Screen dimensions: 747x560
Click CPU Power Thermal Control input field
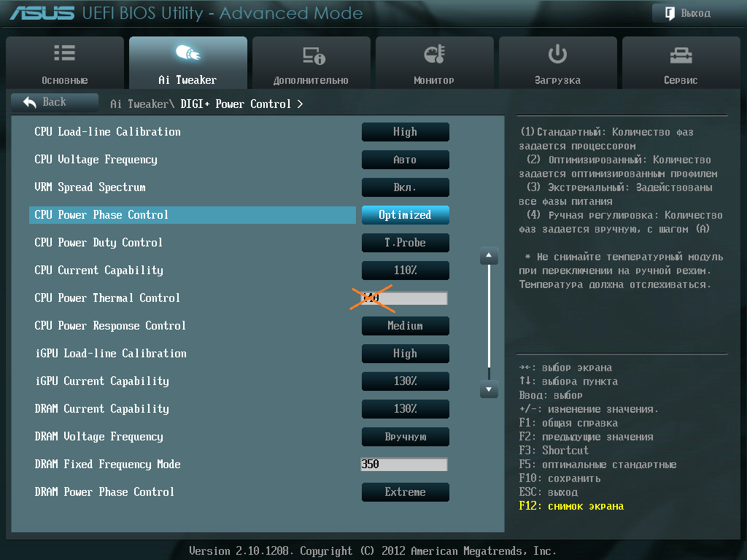[x=404, y=298]
